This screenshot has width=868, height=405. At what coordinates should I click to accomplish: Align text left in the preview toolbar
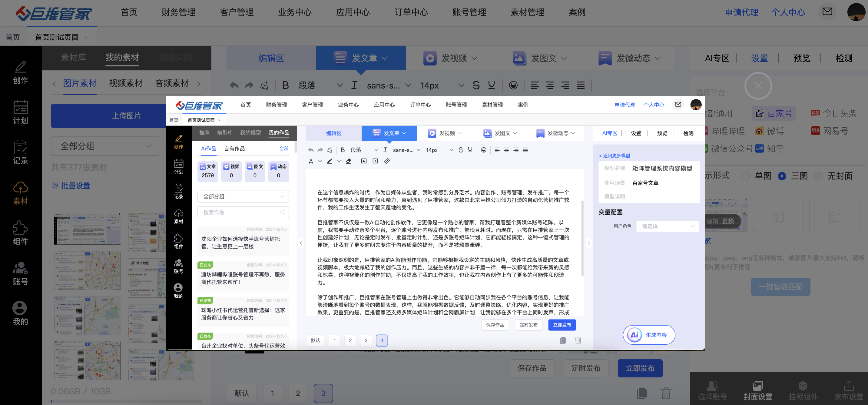[497, 150]
